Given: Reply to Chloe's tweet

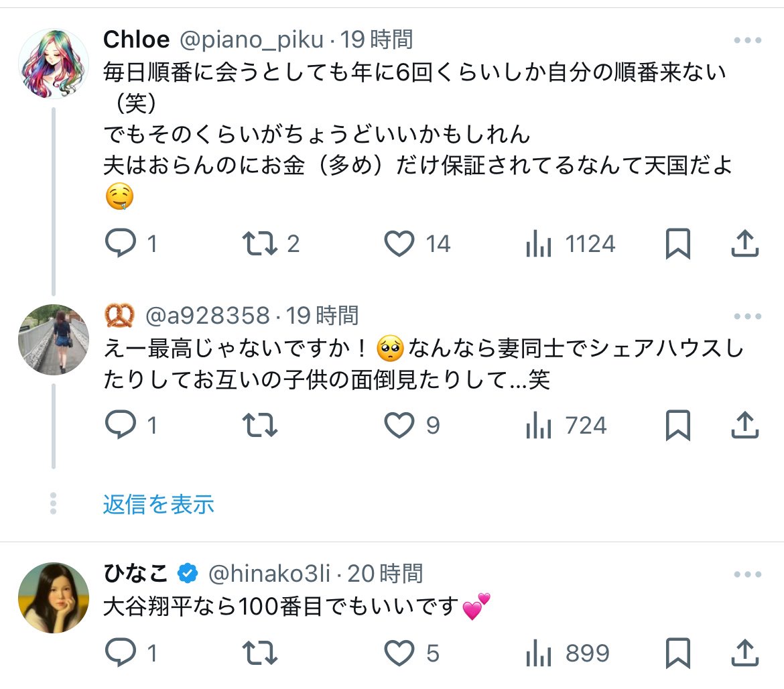Looking at the screenshot, I should 121,245.
